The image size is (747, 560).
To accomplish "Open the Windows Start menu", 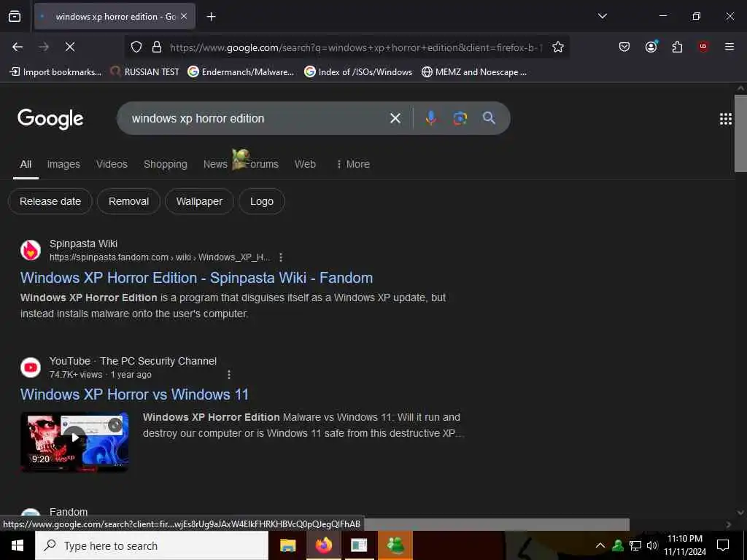I will coord(18,545).
